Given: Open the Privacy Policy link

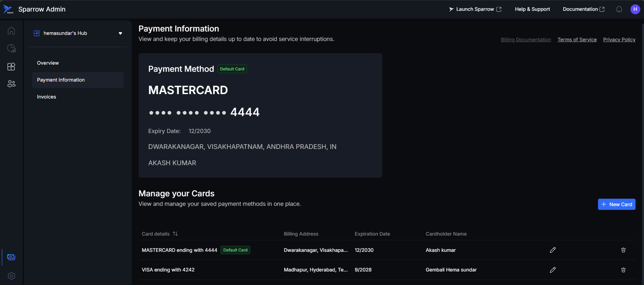Looking at the screenshot, I should (619, 40).
